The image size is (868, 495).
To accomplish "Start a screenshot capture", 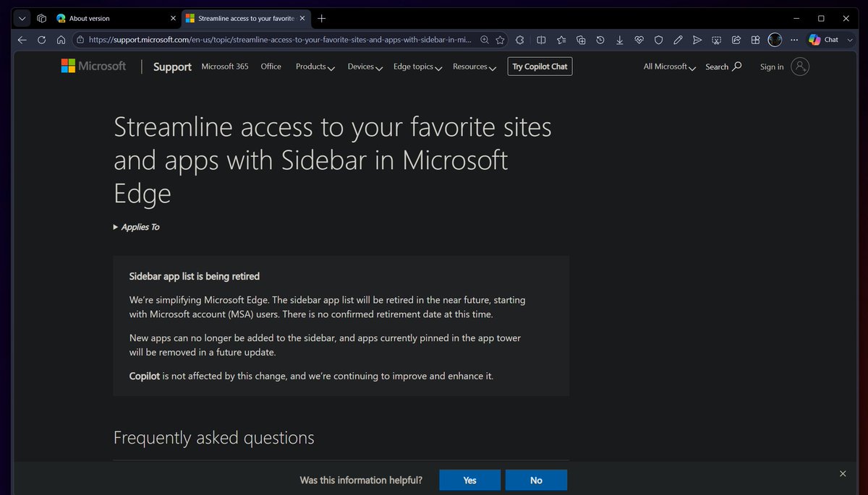I will point(717,40).
